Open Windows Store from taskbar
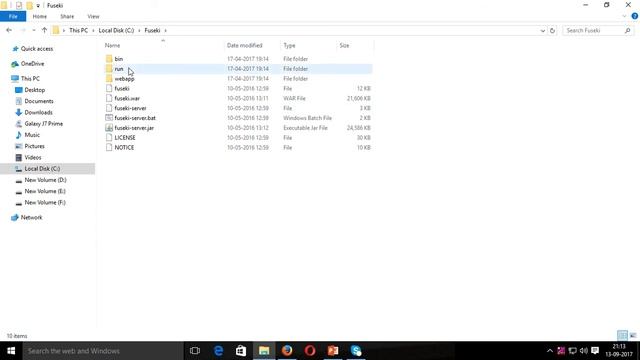This screenshot has width=640, height=360. pyautogui.click(x=241, y=351)
